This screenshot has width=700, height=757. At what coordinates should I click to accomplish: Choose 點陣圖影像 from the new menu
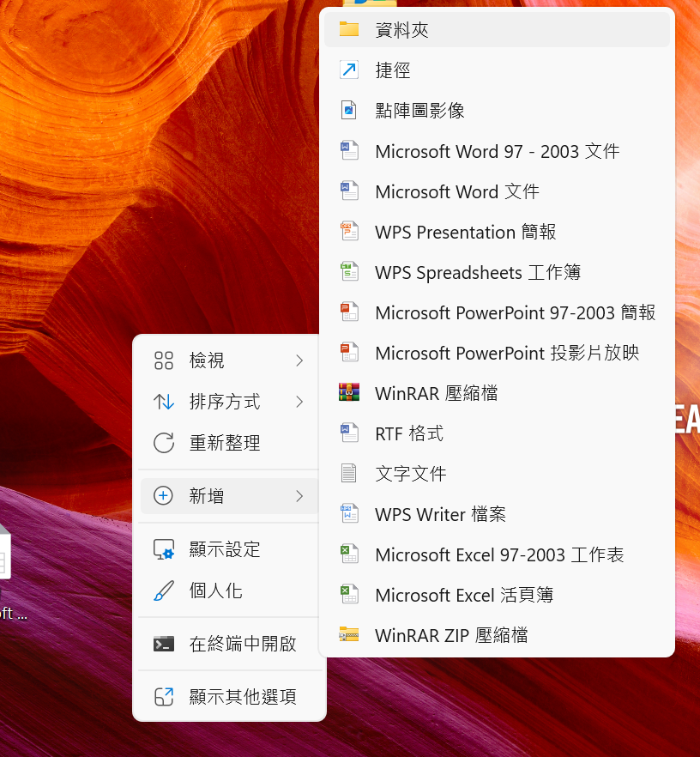click(497, 110)
